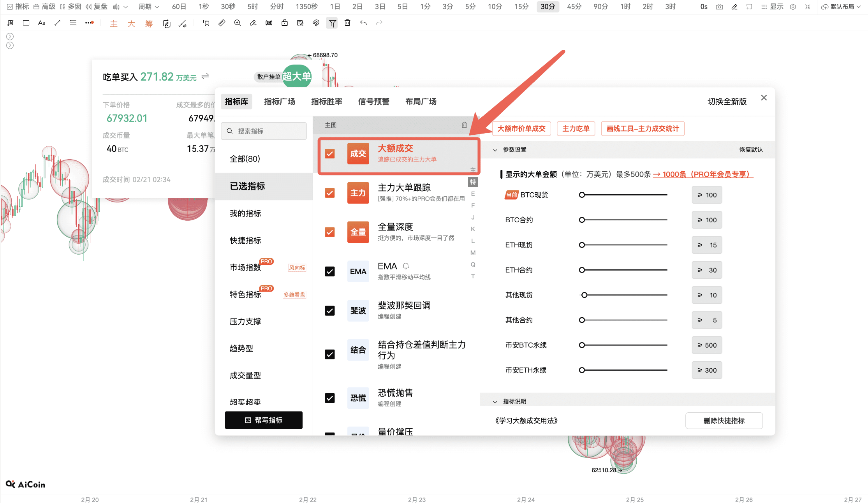This screenshot has height=503, width=868.
Task: Click the filter funnel icon in toolbar
Action: [x=332, y=23]
